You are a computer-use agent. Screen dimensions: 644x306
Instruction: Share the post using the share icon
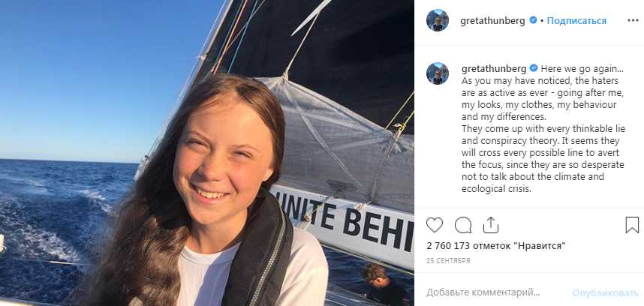491,224
